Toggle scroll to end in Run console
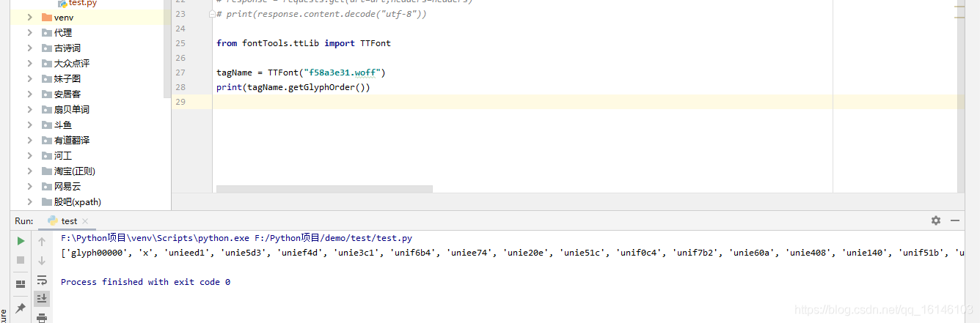The image size is (980, 323). pyautogui.click(x=42, y=298)
